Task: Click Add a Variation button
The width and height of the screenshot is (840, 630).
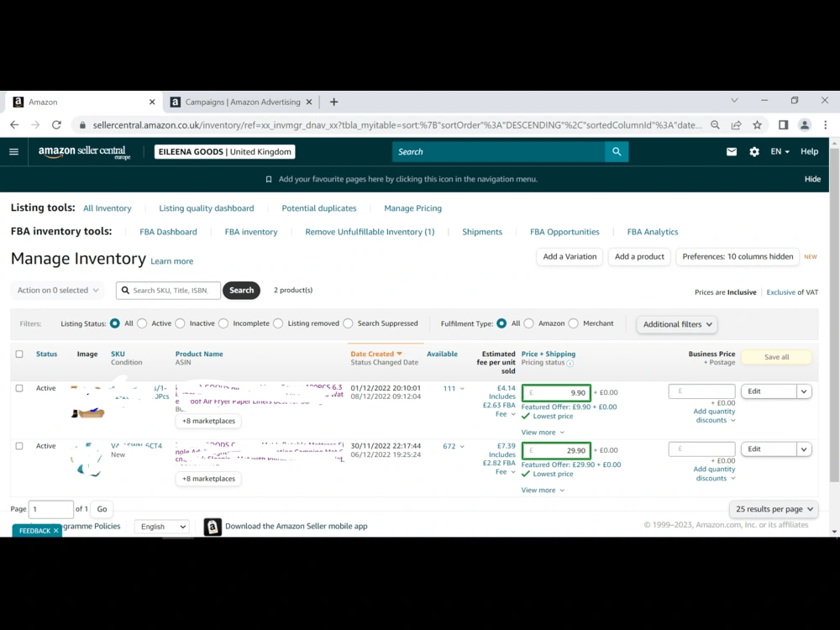Action: coord(570,256)
